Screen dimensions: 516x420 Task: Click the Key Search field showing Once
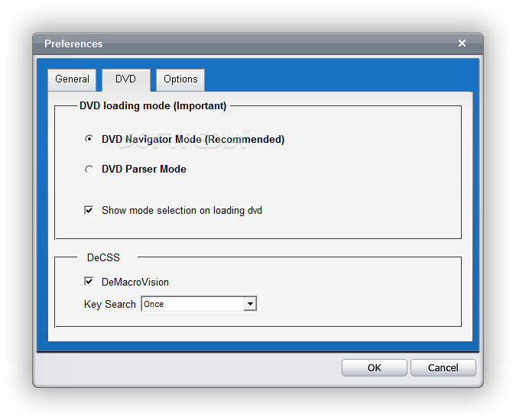coord(199,304)
